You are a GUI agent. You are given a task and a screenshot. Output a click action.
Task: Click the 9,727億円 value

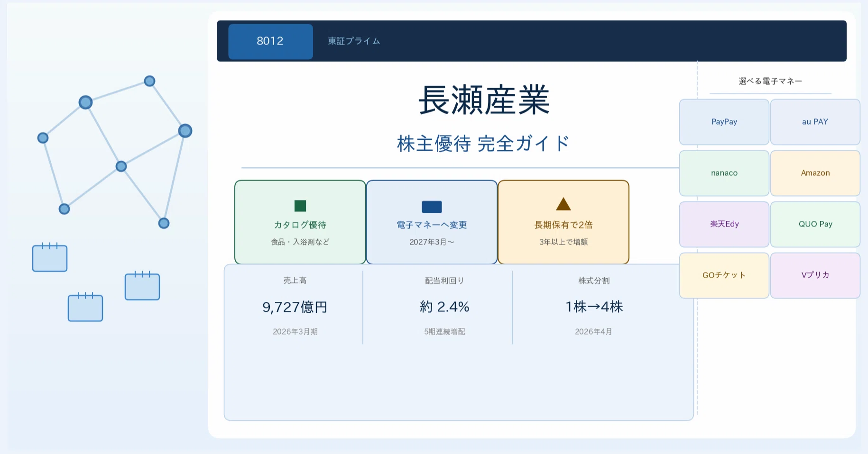[x=295, y=307]
